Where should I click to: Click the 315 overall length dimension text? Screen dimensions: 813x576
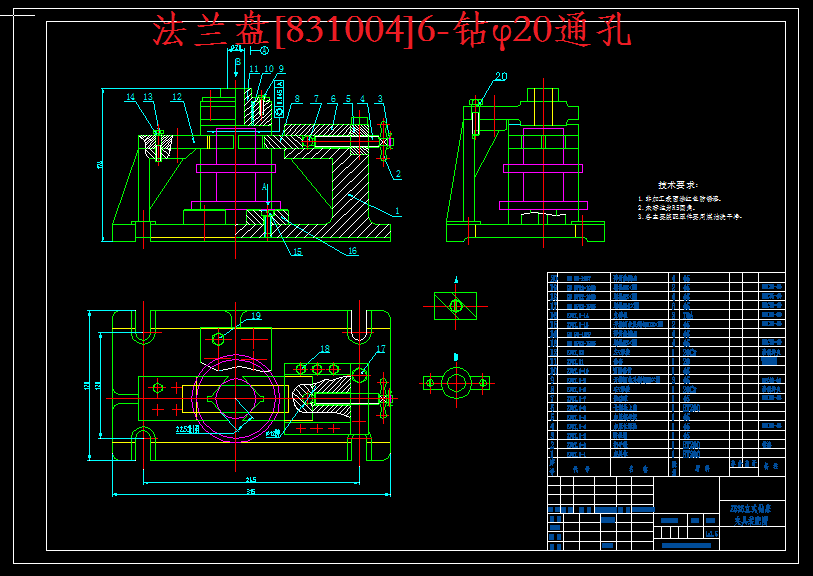(x=251, y=491)
